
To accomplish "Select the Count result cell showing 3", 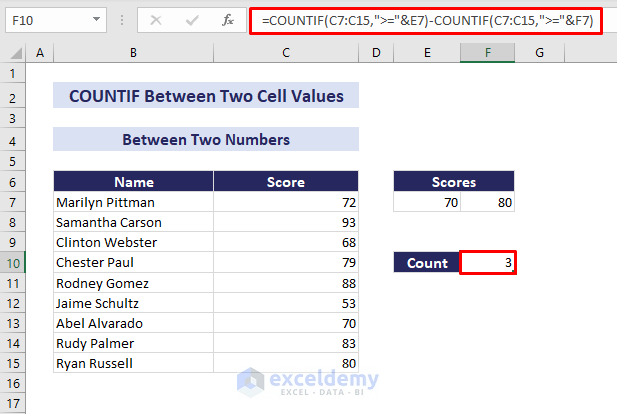I will click(x=487, y=263).
